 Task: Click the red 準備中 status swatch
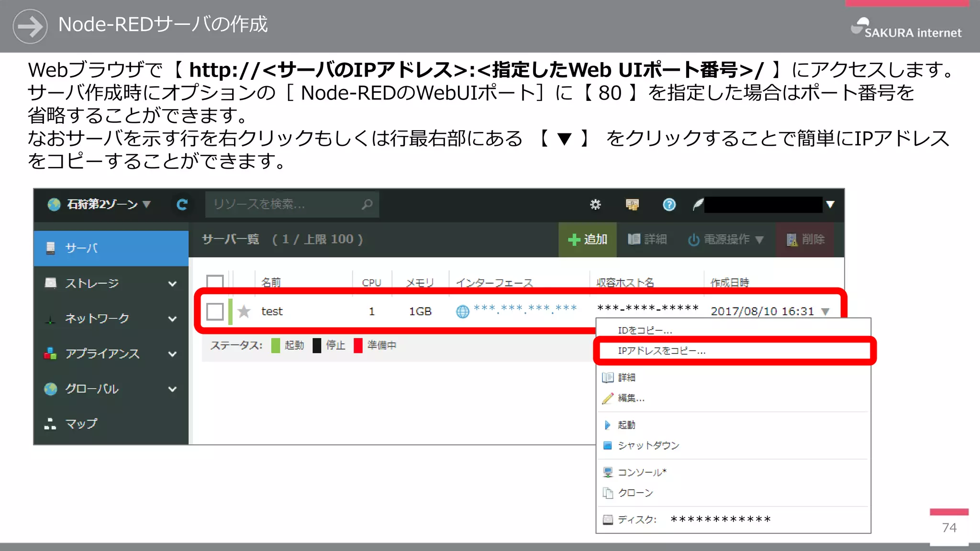pos(358,346)
